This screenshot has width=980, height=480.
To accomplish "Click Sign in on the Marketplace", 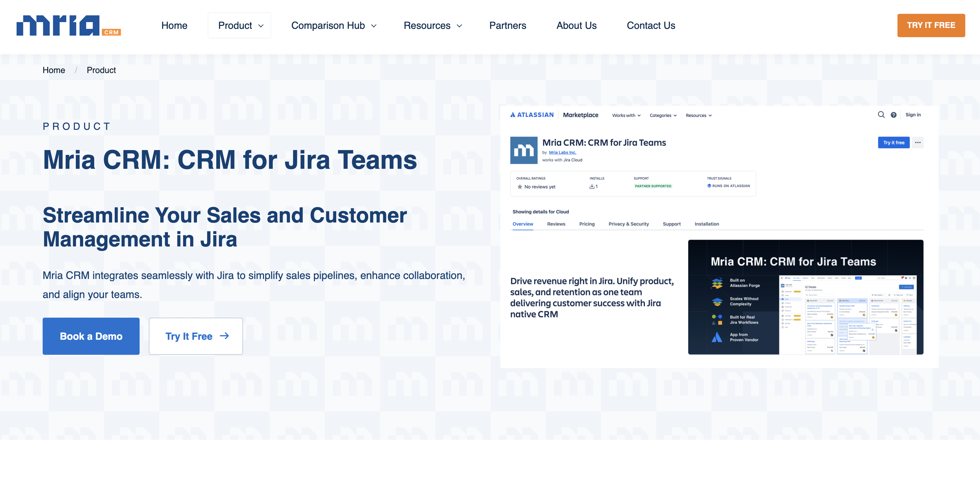I will (913, 114).
